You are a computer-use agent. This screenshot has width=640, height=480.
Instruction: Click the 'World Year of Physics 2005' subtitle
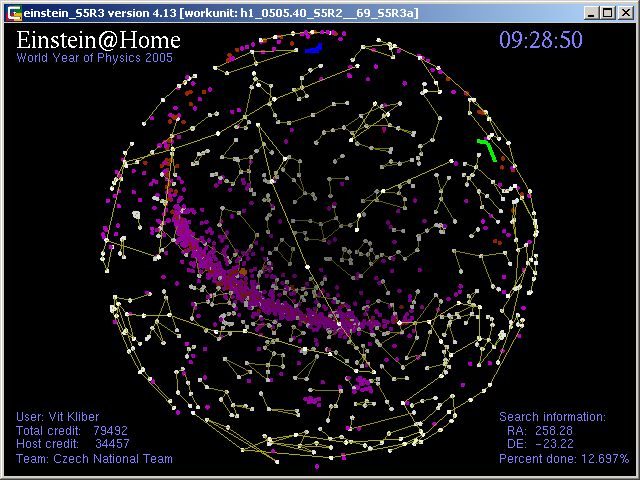(95, 58)
